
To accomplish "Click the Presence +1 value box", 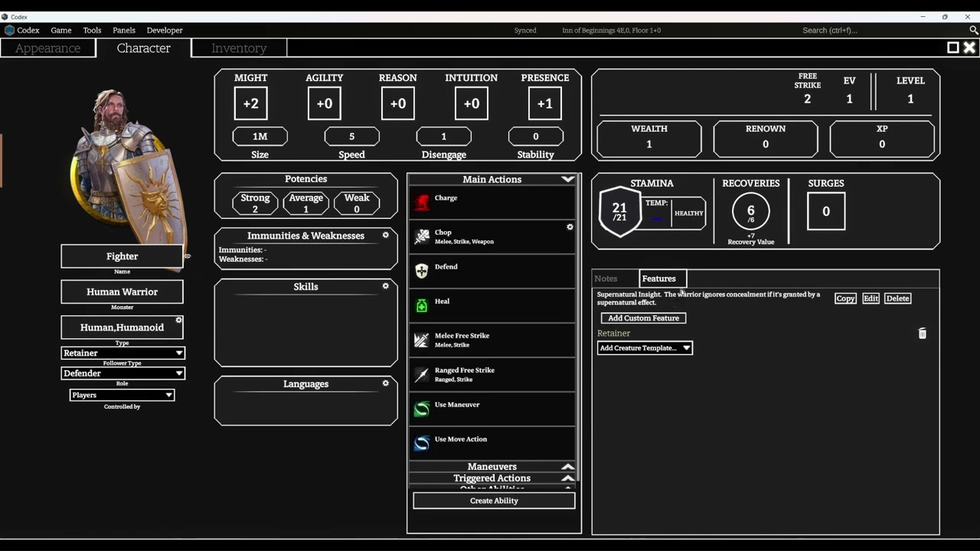I will [x=545, y=103].
